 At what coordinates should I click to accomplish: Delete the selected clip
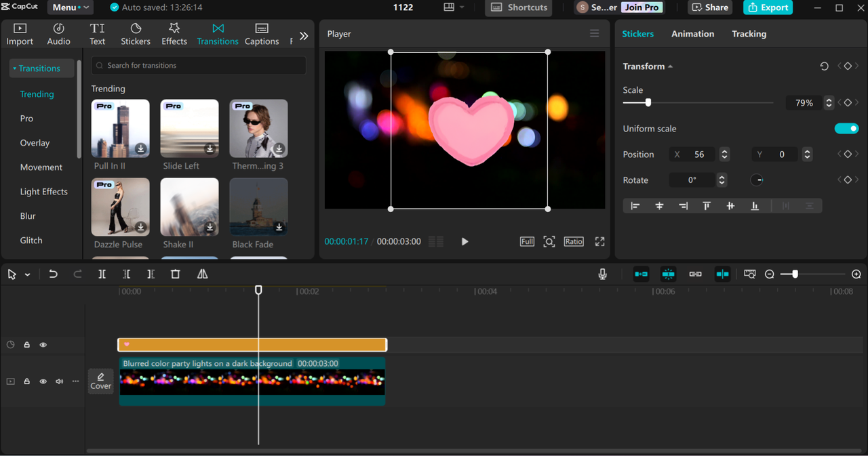click(x=176, y=274)
